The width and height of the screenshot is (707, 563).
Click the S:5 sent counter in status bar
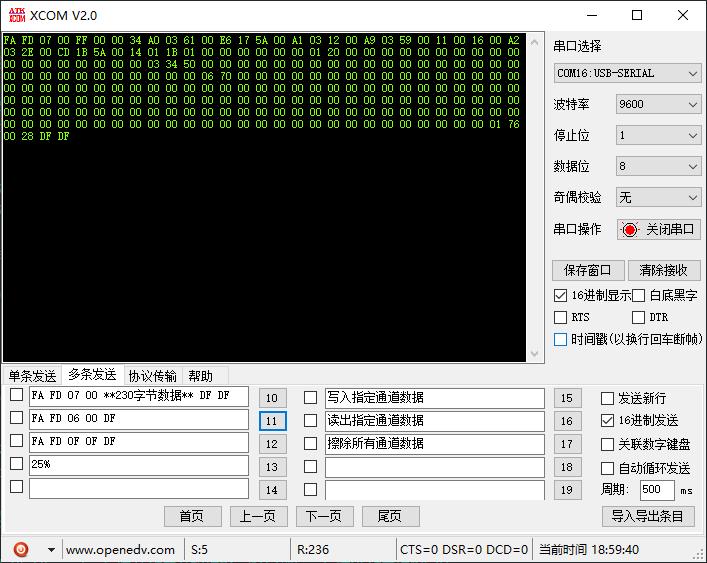(199, 550)
